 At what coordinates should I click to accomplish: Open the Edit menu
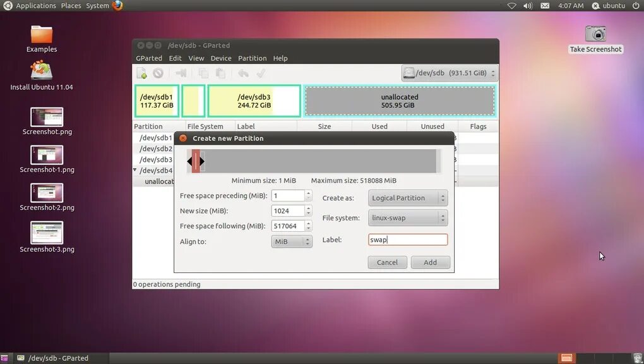175,58
